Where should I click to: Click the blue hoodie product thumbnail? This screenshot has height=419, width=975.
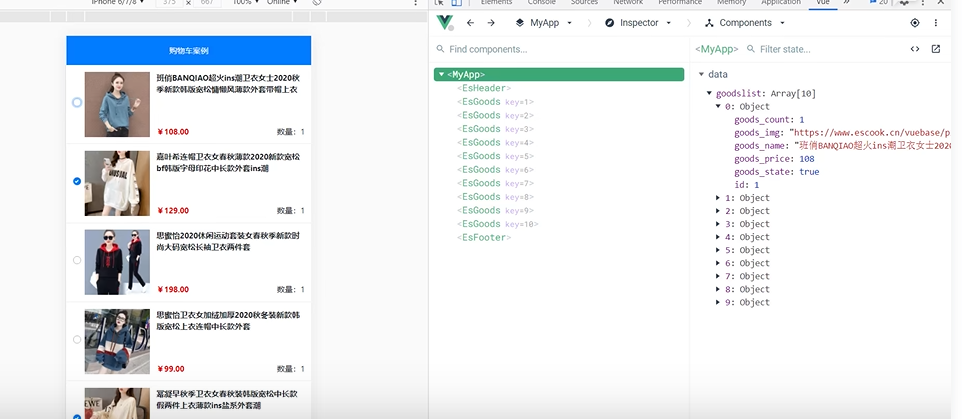[x=117, y=104]
